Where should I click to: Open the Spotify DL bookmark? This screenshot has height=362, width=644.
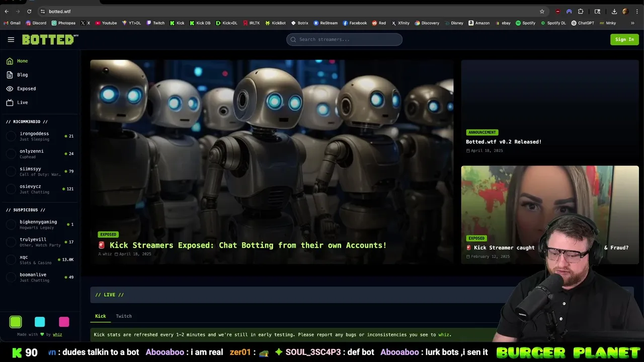(553, 23)
